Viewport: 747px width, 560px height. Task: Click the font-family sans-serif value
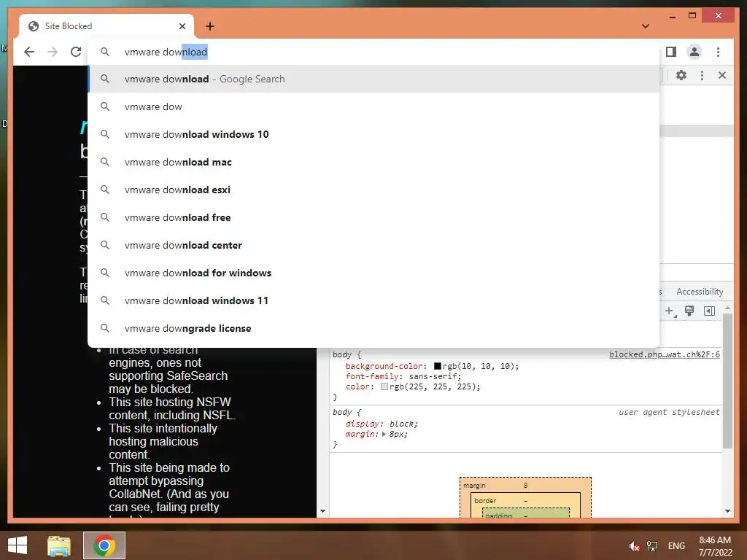tap(433, 376)
